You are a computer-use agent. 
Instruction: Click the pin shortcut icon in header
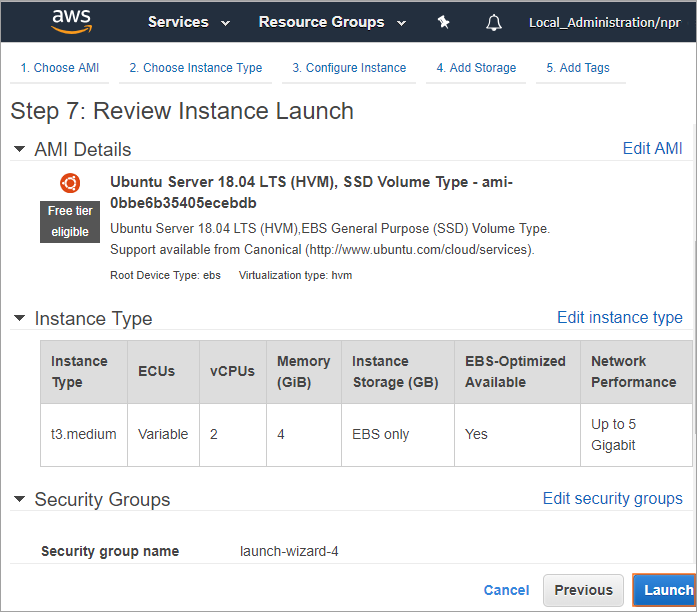[x=444, y=22]
